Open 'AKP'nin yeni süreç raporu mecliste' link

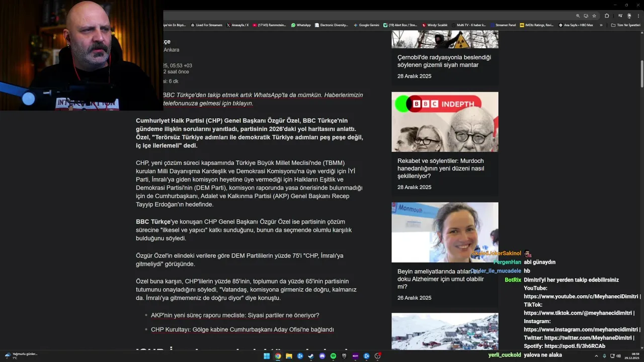tap(235, 315)
